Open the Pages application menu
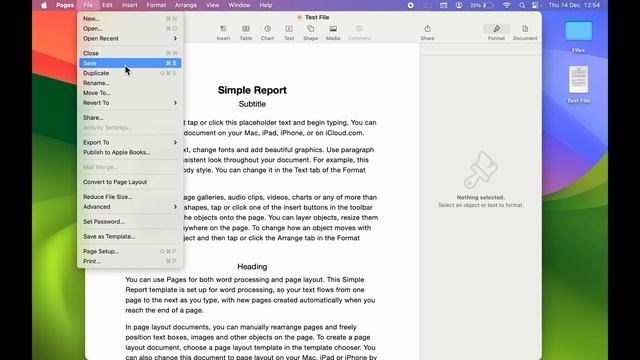 pyautogui.click(x=64, y=5)
